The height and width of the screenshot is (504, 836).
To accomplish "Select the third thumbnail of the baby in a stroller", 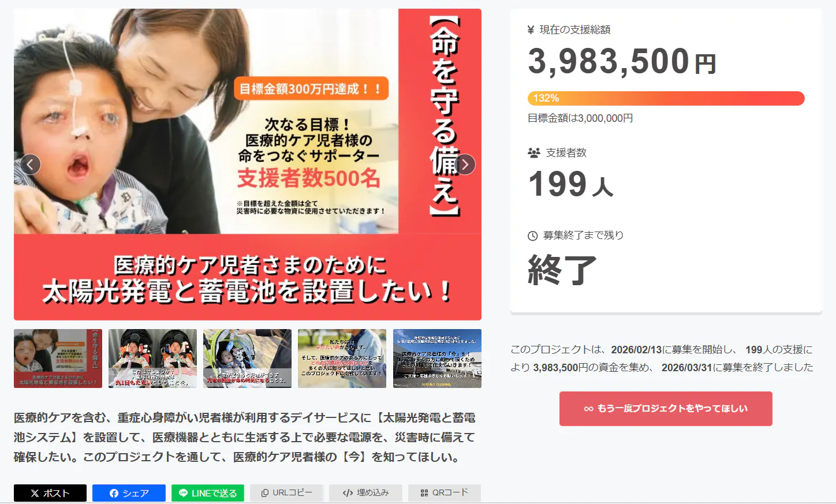I will (247, 359).
